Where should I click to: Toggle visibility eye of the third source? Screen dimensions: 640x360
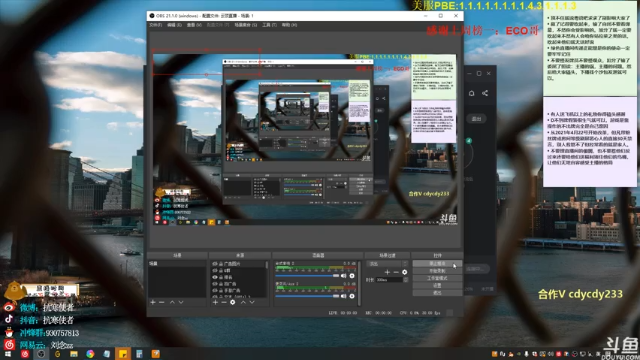tap(215, 277)
